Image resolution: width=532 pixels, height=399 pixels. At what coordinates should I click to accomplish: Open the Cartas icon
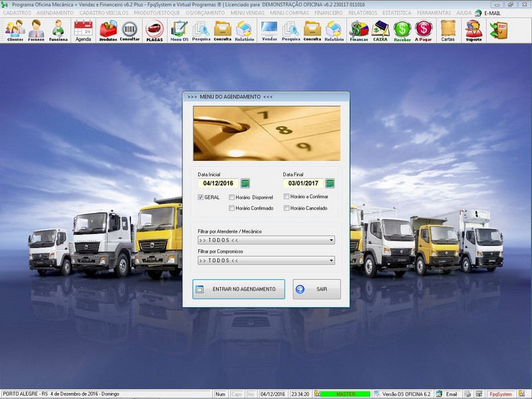tap(448, 30)
